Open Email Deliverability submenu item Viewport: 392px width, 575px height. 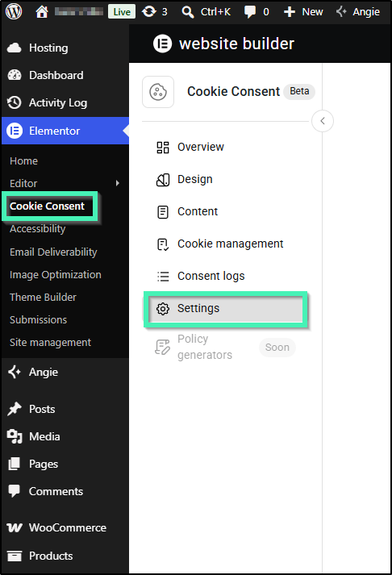[x=53, y=252]
